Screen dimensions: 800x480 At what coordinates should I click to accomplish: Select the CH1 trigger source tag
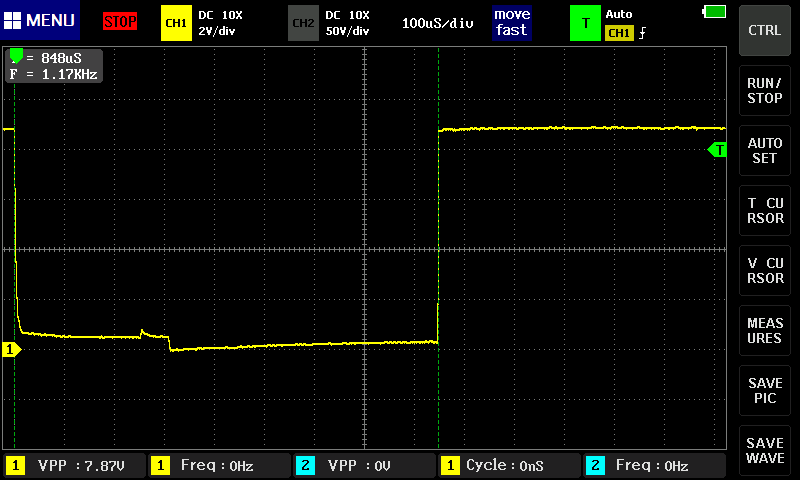pos(619,33)
